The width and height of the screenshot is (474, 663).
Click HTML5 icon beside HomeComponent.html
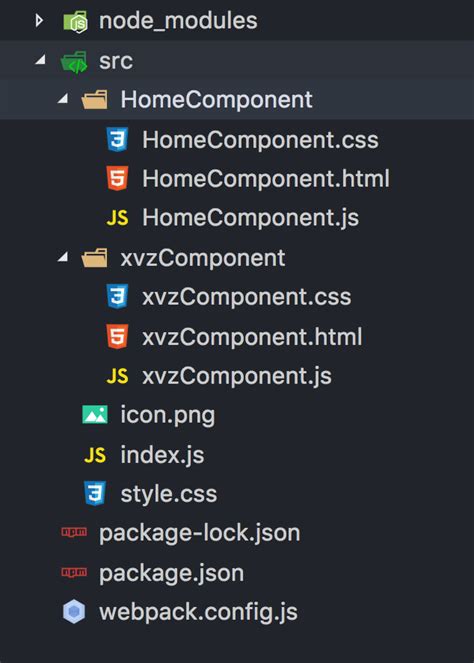tap(117, 178)
